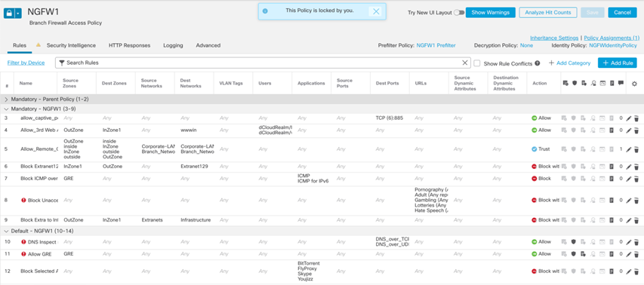Viewport: 644px width, 285px height.
Task: Click into the Search Rules field
Action: tap(263, 63)
